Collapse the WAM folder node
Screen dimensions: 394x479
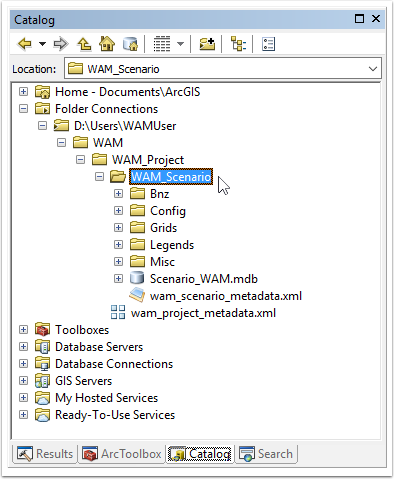click(x=61, y=143)
